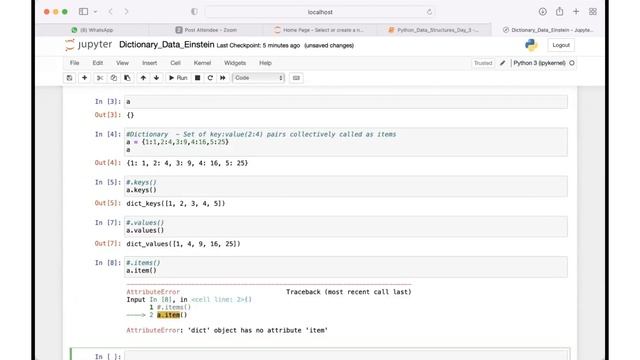This screenshot has height=360, width=640.
Task: Click Out[5] dict_keys output text
Action: tap(176, 203)
